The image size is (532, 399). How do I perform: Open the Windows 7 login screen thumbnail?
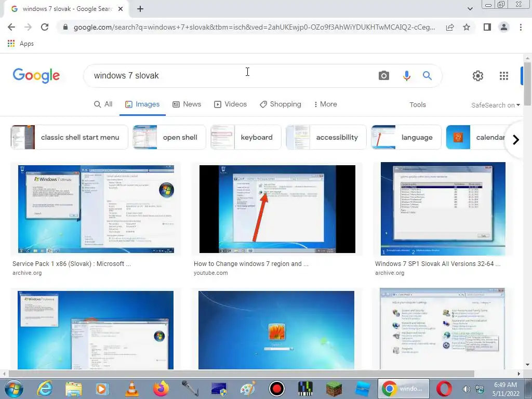[276, 330]
